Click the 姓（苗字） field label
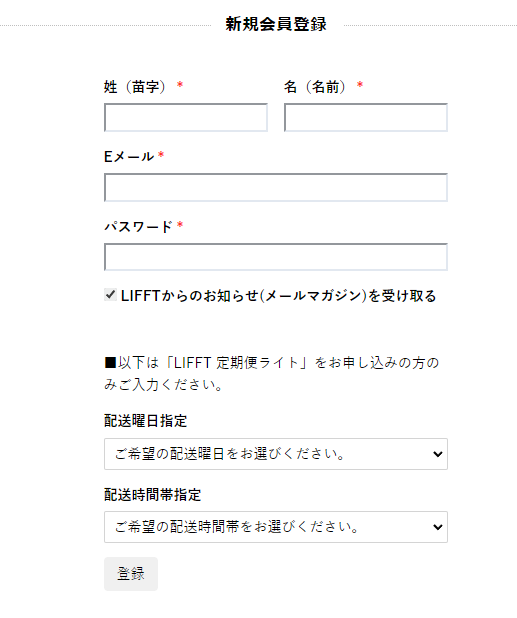This screenshot has width=517, height=618. [x=135, y=87]
